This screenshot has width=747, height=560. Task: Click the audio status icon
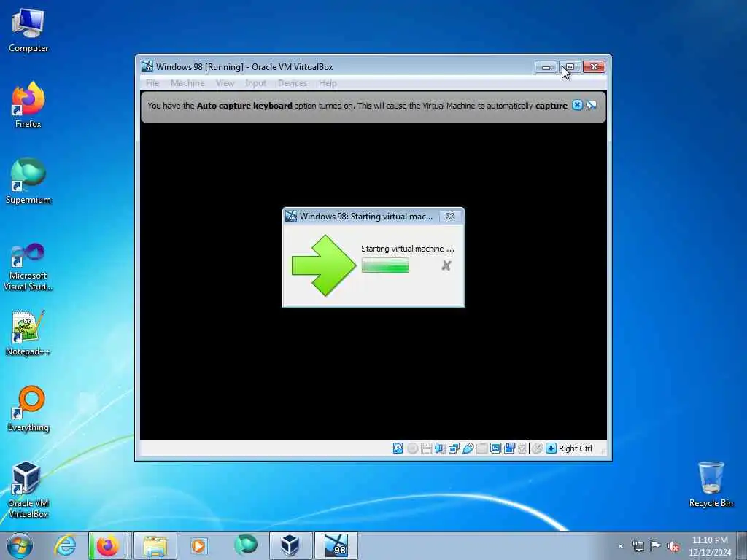click(x=440, y=448)
